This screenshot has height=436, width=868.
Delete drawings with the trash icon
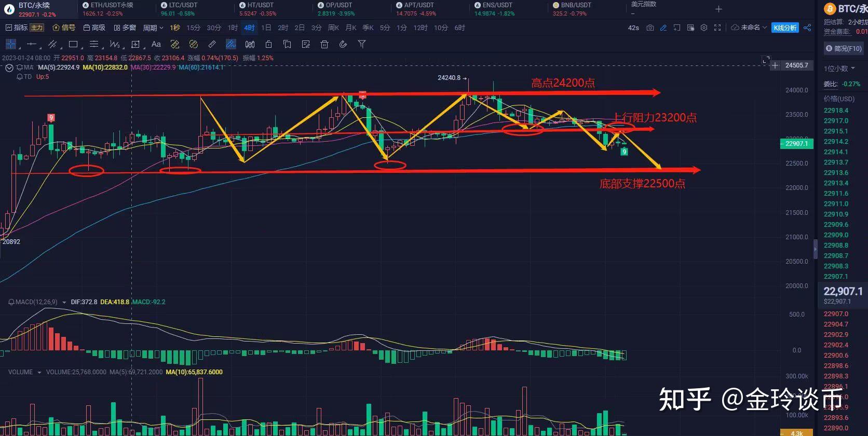(x=324, y=44)
